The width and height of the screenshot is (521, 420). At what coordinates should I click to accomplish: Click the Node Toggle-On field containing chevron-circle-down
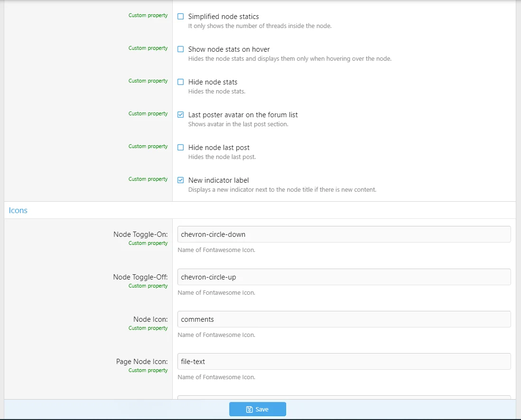tap(344, 234)
